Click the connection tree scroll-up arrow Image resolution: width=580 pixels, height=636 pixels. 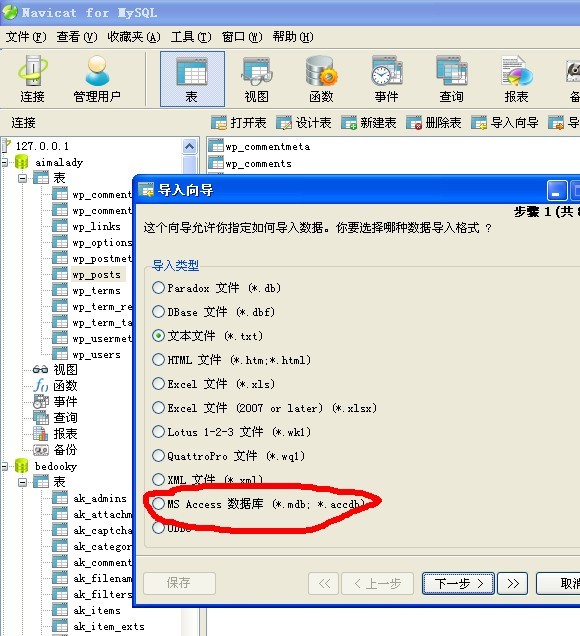pos(189,146)
